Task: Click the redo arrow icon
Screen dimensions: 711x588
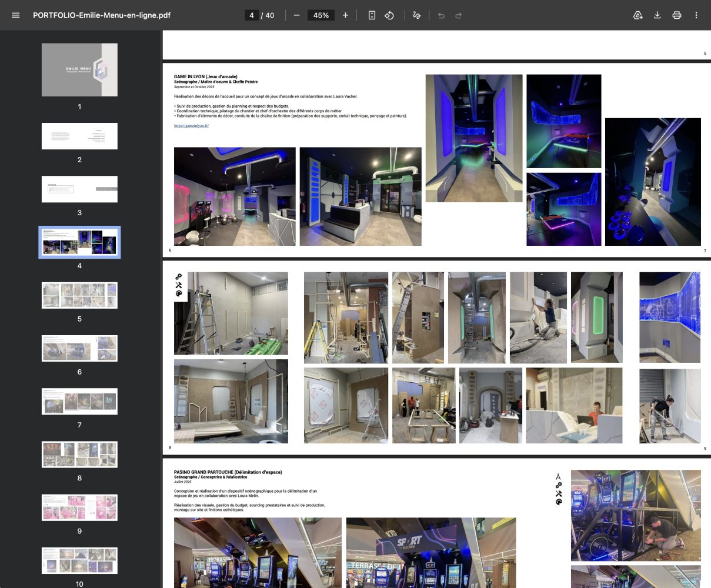Action: pyautogui.click(x=459, y=15)
